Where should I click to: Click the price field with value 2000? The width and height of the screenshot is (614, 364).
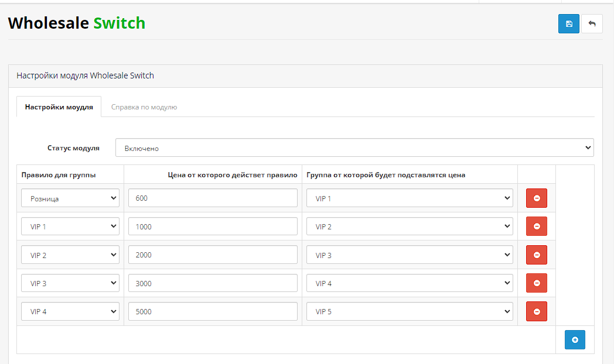coord(213,255)
